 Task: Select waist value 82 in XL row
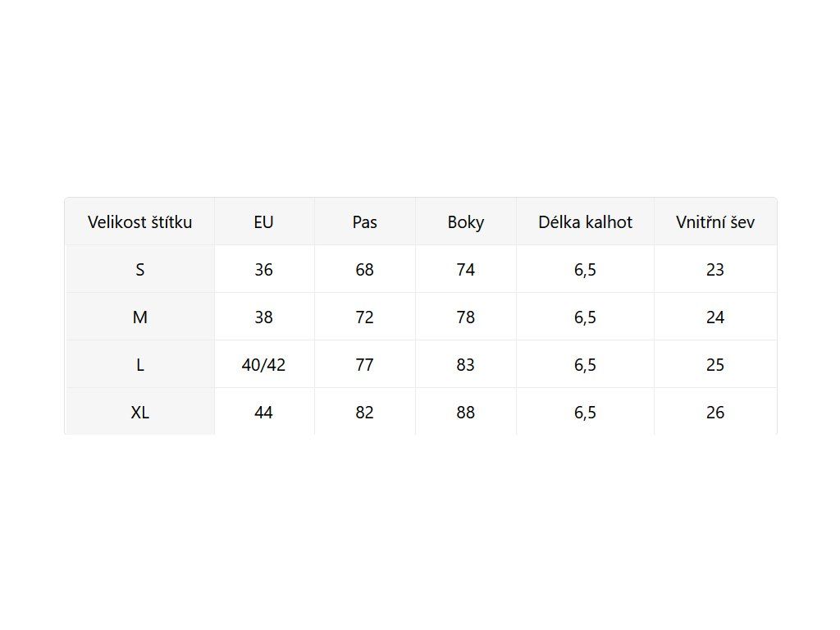[x=364, y=413]
